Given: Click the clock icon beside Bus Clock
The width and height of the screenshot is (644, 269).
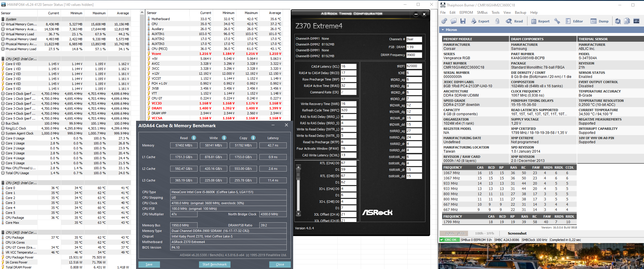Looking at the screenshot, I should [x=3, y=123].
